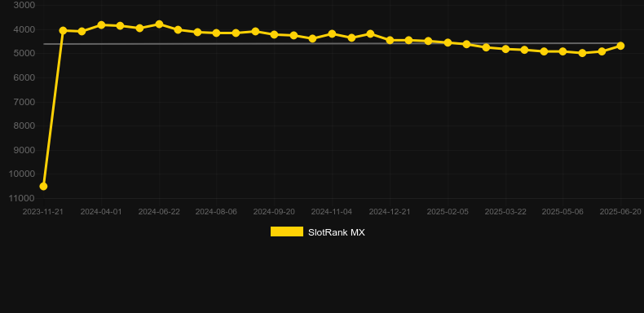Click the yellow SlotRank MX legend swatch
Screen dimensions: 644x313
[x=287, y=231]
